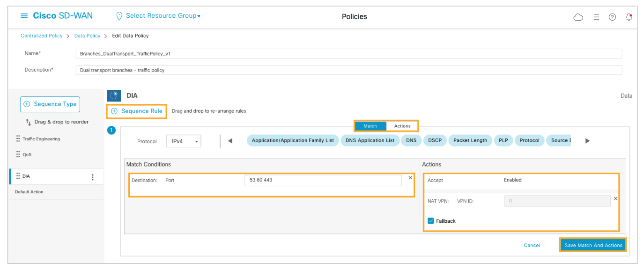Screen dimensions: 644x270
Task: Click the Destination Port input field
Action: 322,180
